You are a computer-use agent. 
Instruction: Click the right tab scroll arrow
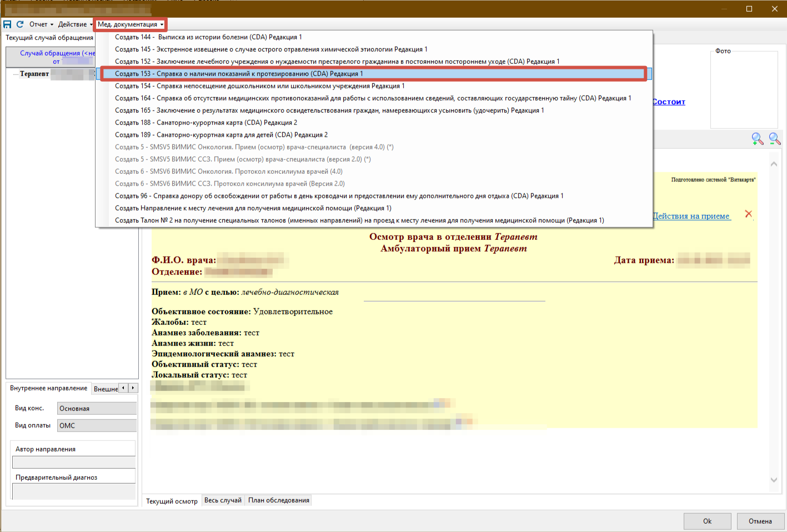[x=133, y=388]
